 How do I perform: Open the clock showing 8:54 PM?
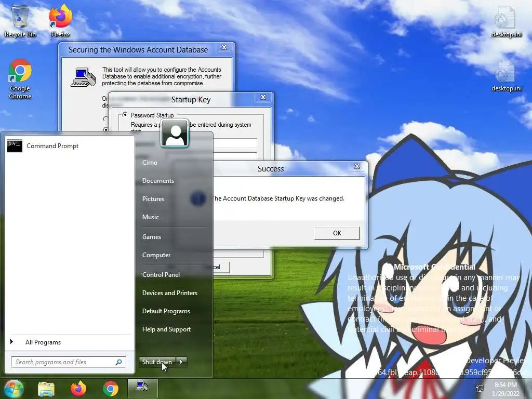506,389
